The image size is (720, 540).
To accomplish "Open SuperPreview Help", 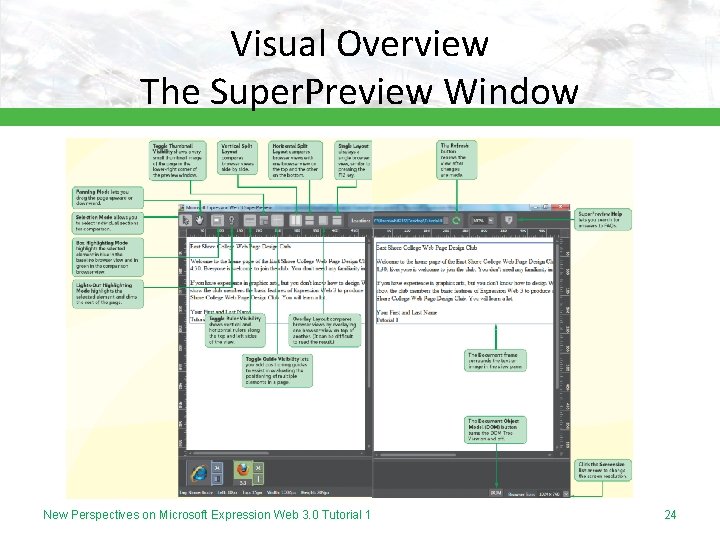I will pyautogui.click(x=509, y=220).
